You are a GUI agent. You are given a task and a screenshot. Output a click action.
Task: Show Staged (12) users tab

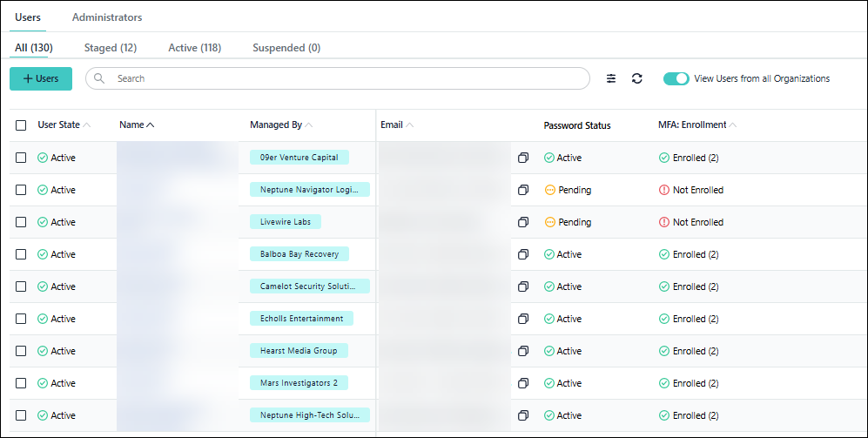[x=111, y=48]
